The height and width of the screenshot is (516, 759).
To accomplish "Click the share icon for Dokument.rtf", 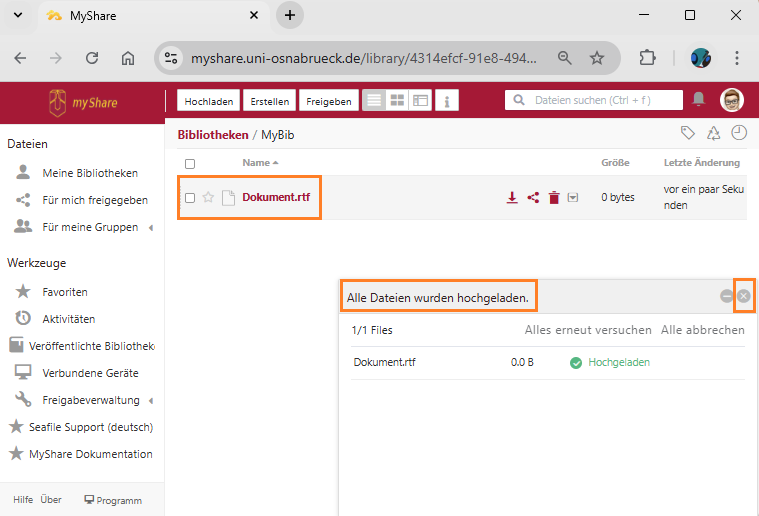I will [533, 198].
